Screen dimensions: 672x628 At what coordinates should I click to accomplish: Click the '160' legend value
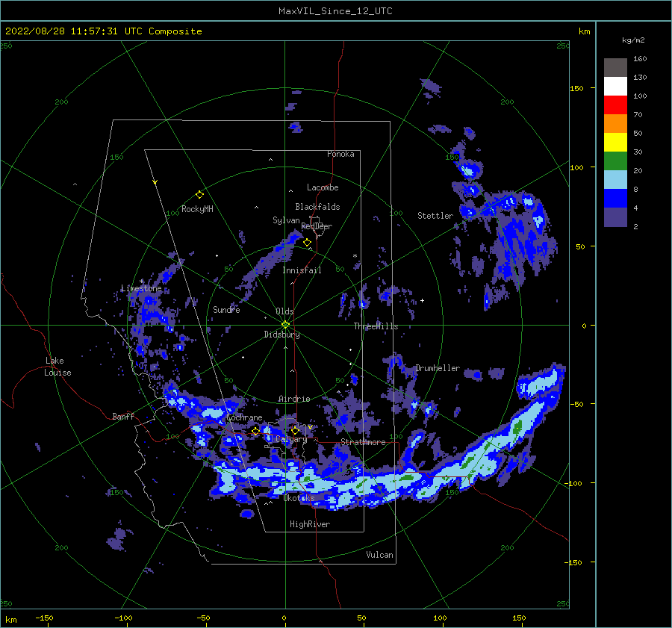tap(640, 59)
